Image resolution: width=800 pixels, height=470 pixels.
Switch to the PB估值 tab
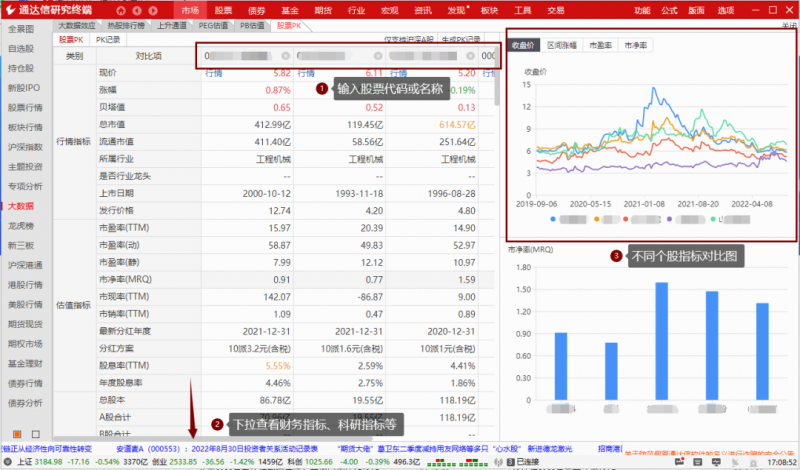(x=253, y=26)
